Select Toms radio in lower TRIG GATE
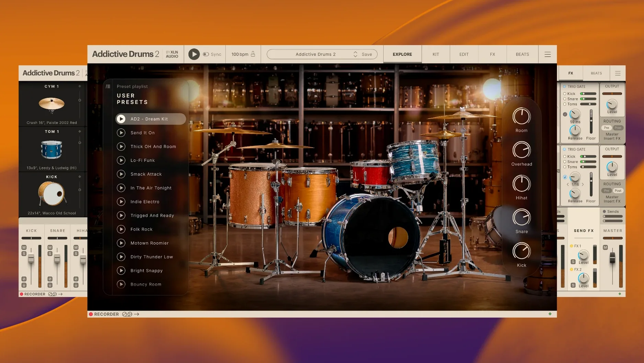This screenshot has width=644, height=363. (x=565, y=167)
